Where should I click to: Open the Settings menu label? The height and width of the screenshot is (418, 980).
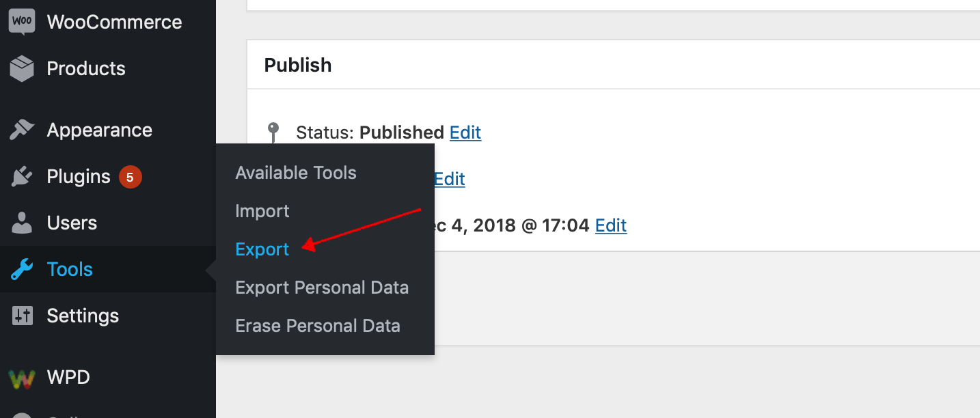83,316
